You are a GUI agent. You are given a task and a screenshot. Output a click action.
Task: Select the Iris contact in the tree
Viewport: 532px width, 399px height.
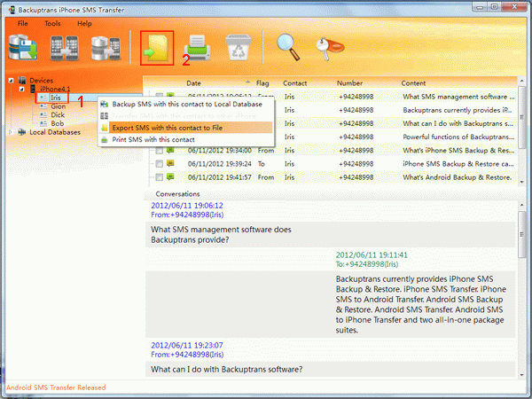[x=56, y=98]
